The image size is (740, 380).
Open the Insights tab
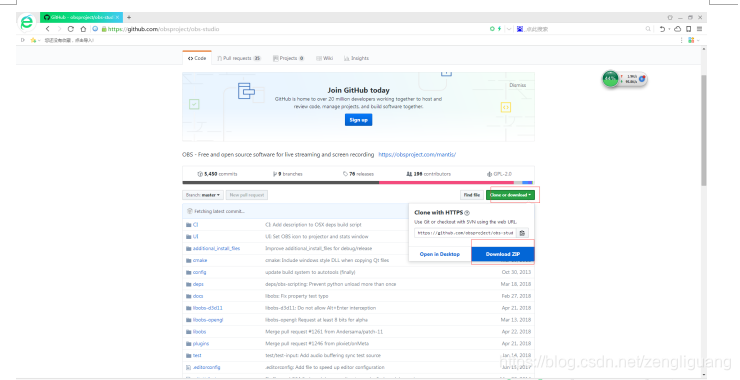coord(356,59)
